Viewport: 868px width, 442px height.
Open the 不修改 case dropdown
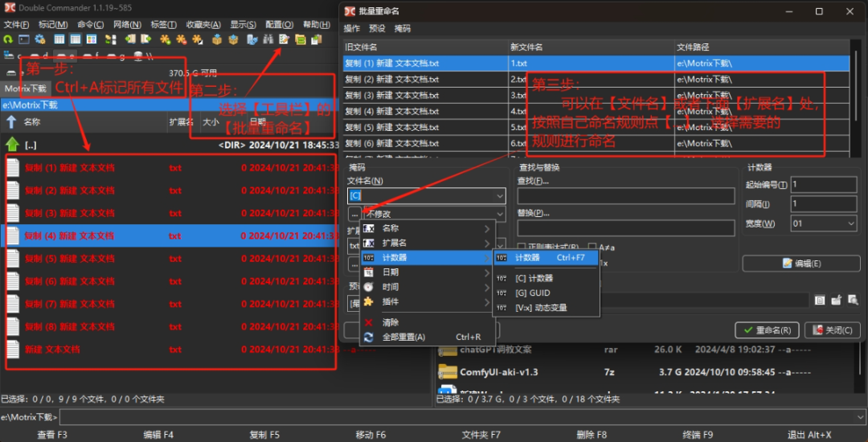coord(434,214)
